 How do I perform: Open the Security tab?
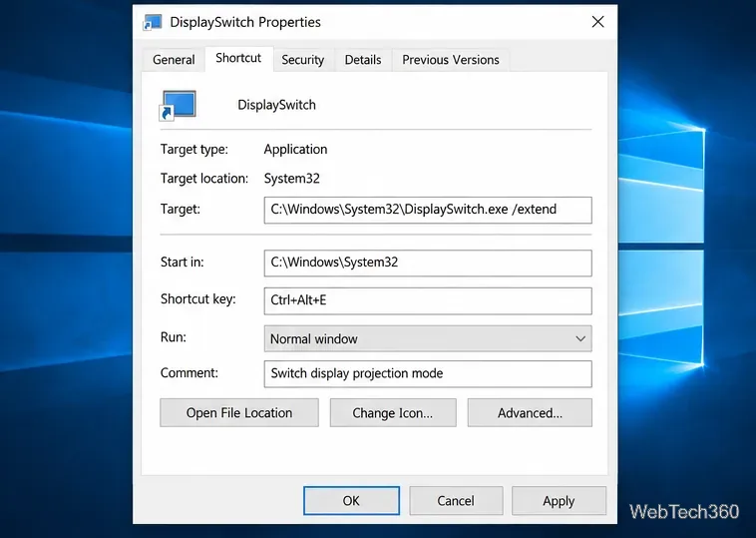coord(303,60)
